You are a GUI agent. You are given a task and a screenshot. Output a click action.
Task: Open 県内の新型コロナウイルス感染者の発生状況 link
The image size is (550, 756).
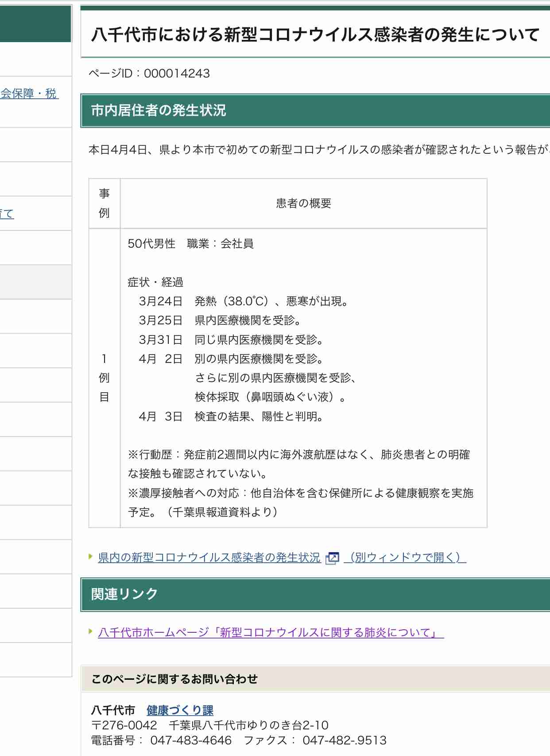(209, 557)
